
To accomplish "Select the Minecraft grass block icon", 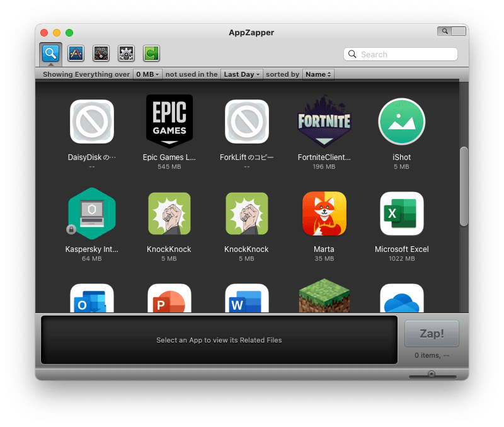I will (x=324, y=295).
